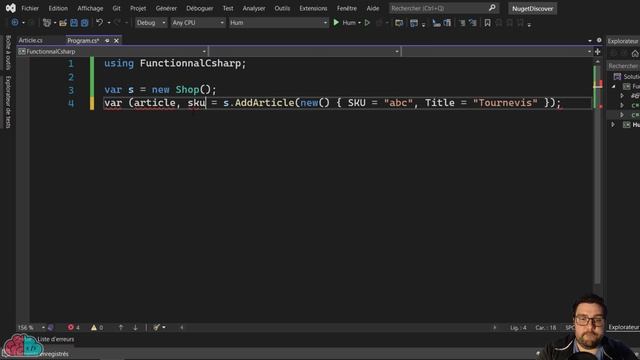Switch to the Article.cs tab
640x360 pixels.
31,40
